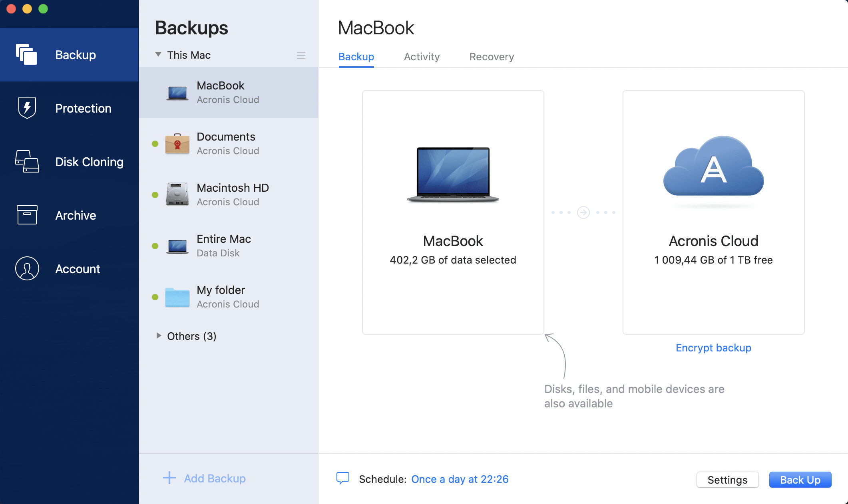Open the backup list options menu
This screenshot has height=504, width=848.
[x=301, y=56]
